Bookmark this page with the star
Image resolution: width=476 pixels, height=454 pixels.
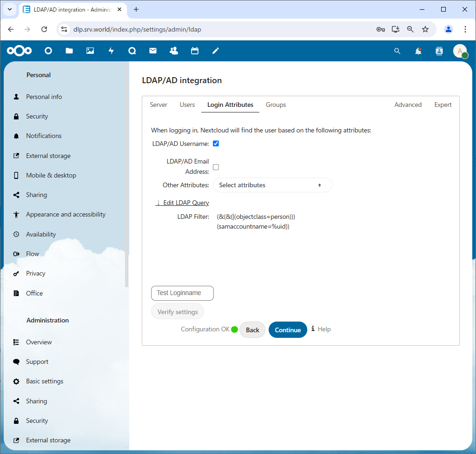tap(425, 29)
